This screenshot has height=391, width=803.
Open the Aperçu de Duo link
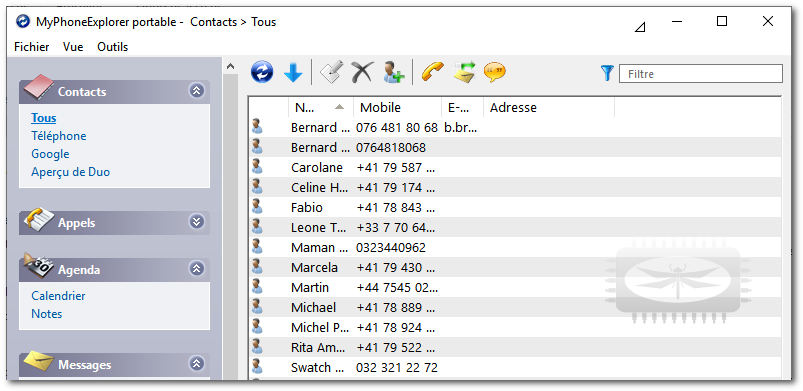[71, 172]
